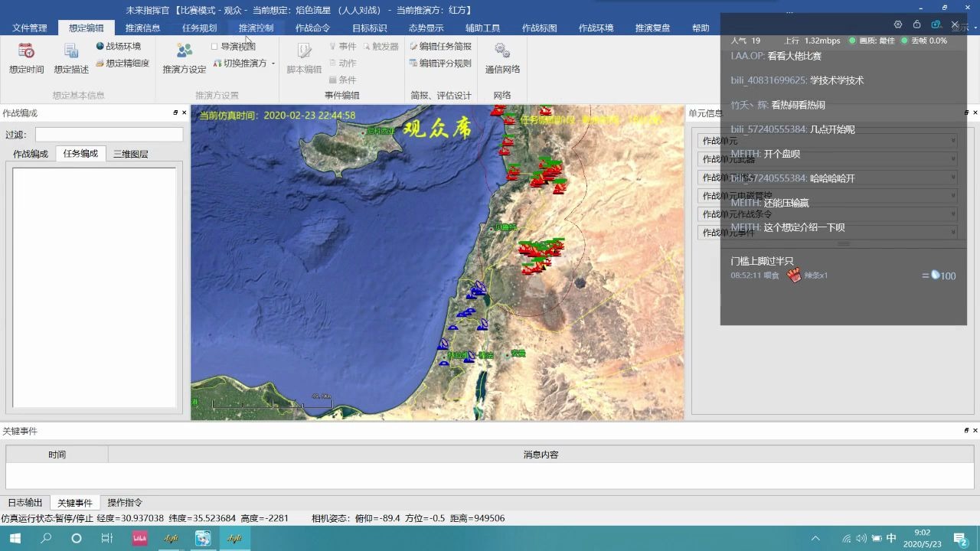Switch to the 作战命令 ribbon tab
The image size is (980, 551).
click(x=312, y=28)
